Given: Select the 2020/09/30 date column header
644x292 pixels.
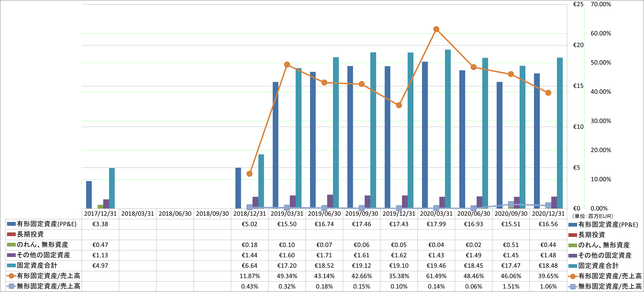Looking at the screenshot, I should click(511, 214).
